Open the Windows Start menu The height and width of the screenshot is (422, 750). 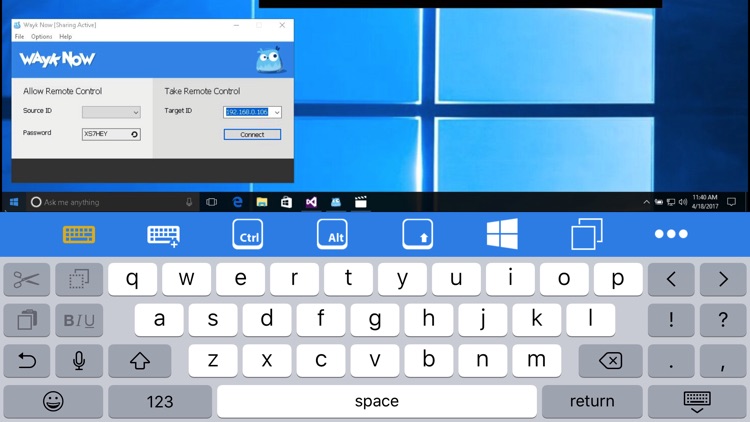[14, 202]
